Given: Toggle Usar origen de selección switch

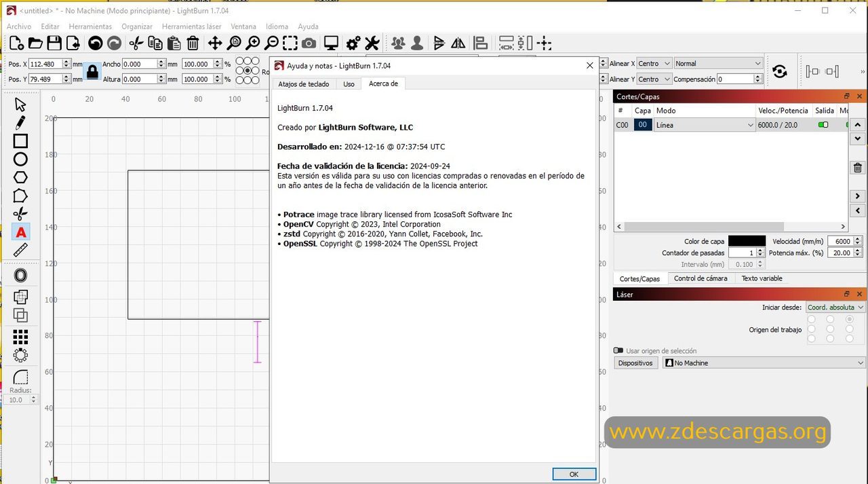Looking at the screenshot, I should coord(618,351).
